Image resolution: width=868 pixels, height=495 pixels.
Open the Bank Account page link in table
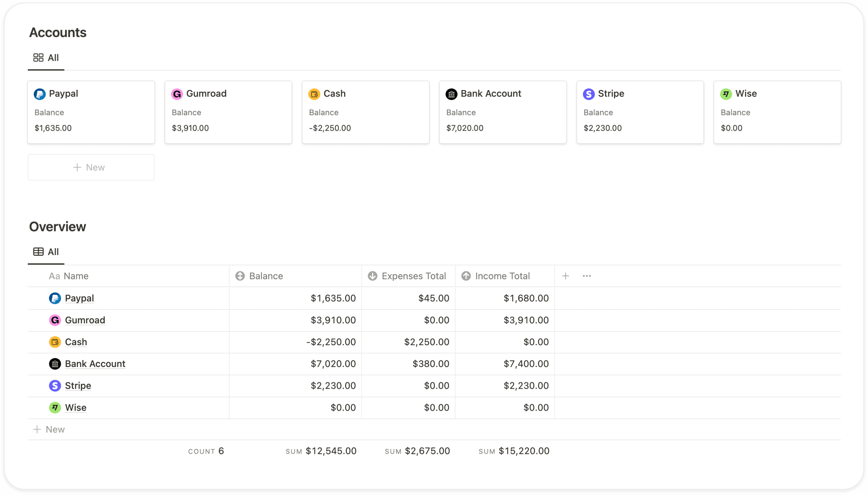95,364
